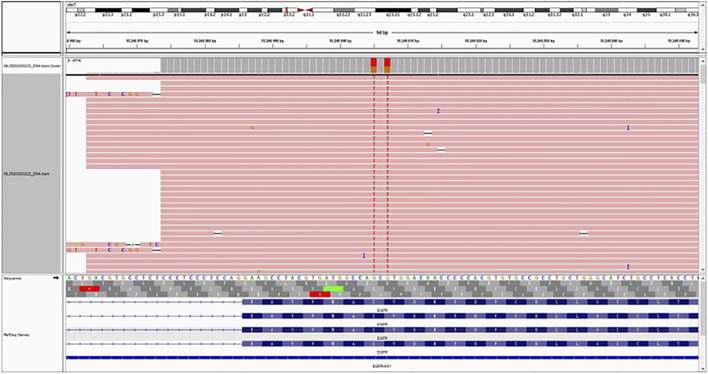Click the topmost EGFR transcript label
The image size is (708, 374).
382,310
